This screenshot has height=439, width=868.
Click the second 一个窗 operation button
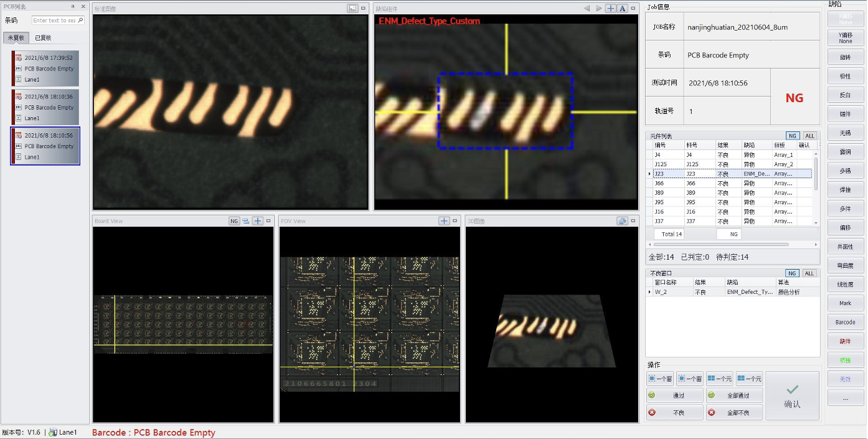tap(690, 379)
